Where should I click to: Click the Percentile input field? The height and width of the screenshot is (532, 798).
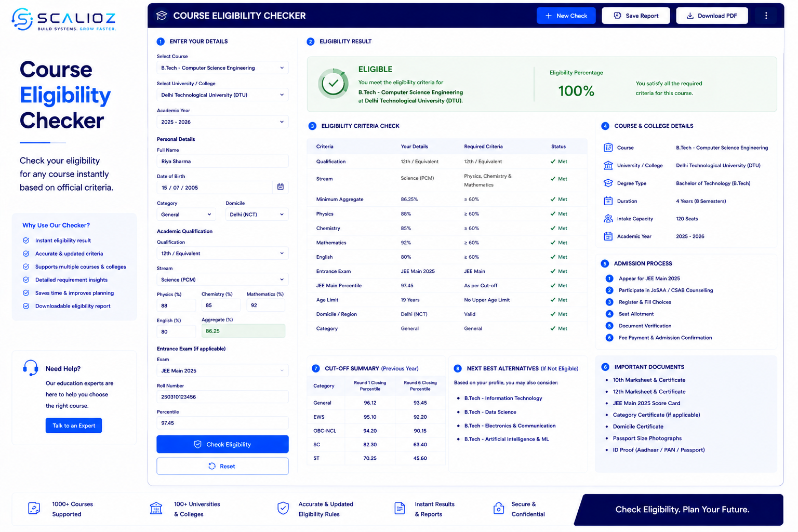pyautogui.click(x=222, y=423)
